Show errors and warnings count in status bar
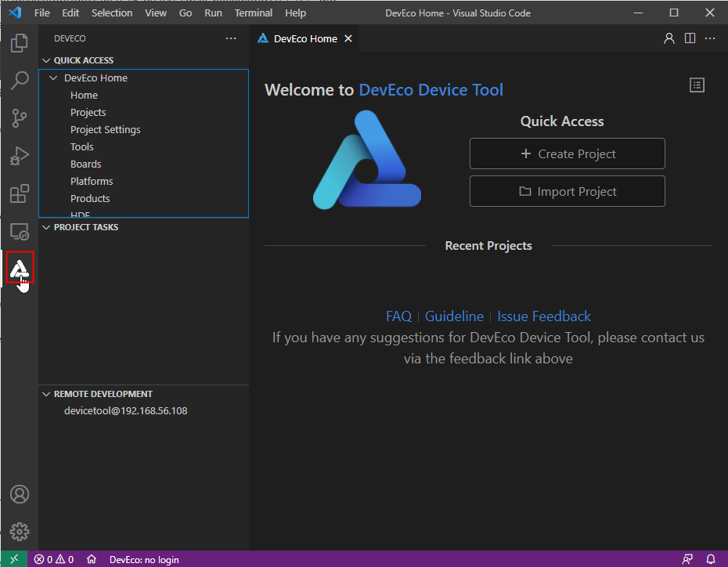728x567 pixels. pos(54,560)
